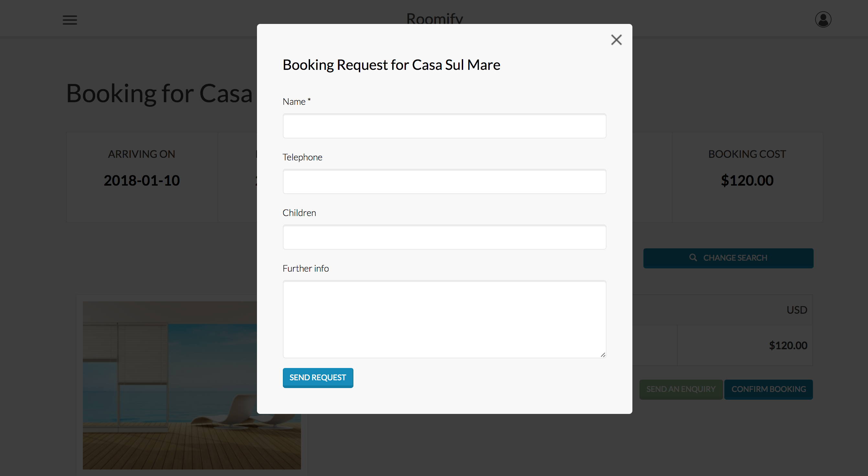868x476 pixels.
Task: Open the hamburger menu icon
Action: coord(70,20)
